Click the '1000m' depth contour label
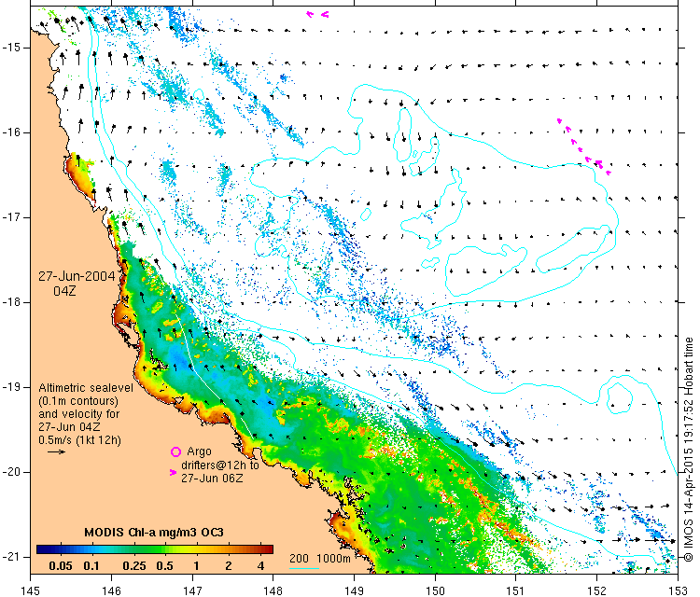The height and width of the screenshot is (597, 700). pyautogui.click(x=333, y=558)
